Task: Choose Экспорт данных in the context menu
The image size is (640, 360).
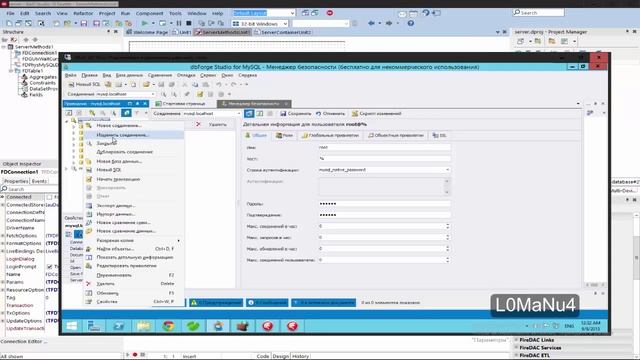Action: [135, 206]
